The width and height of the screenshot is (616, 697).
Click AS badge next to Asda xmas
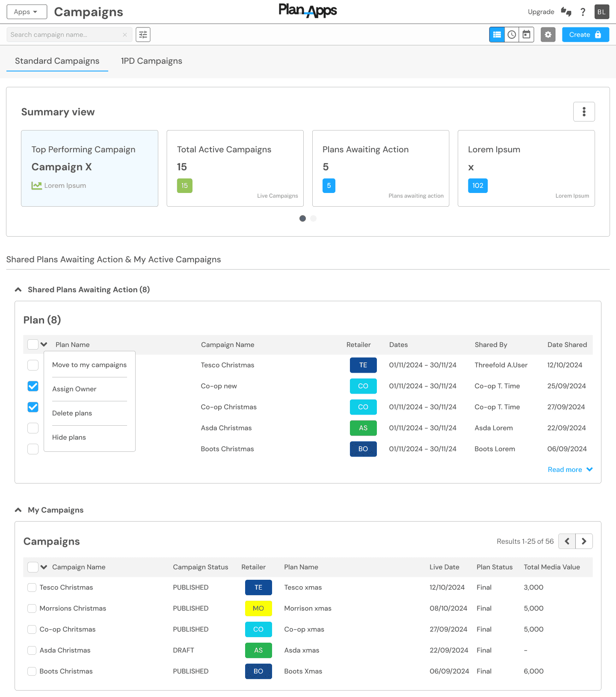[x=258, y=650]
